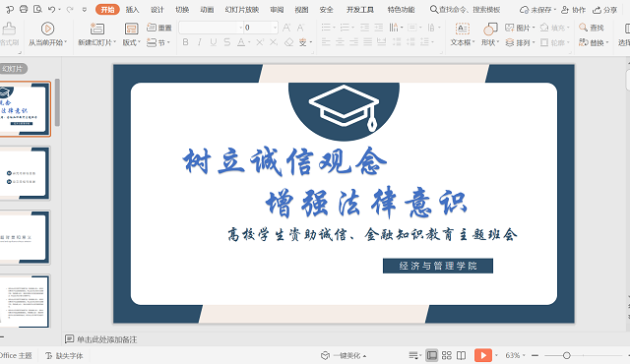Click add notes text below slide
Screen dimensions: 630x364
tap(107, 339)
